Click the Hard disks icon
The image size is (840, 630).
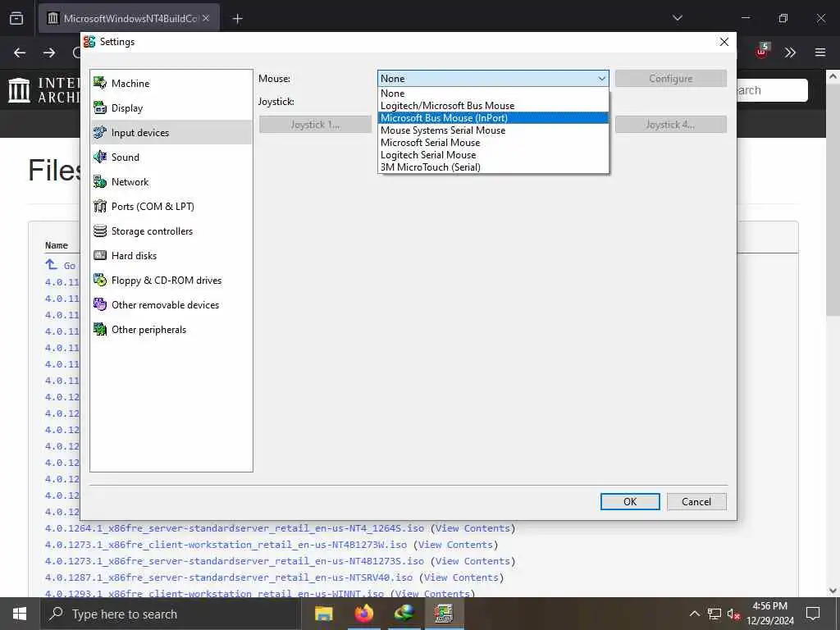[100, 256]
